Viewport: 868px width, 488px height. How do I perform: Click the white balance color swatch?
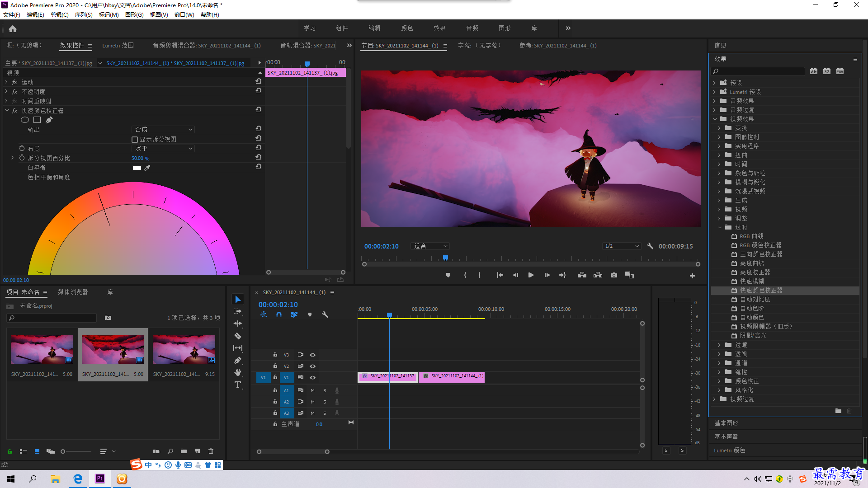tap(137, 168)
